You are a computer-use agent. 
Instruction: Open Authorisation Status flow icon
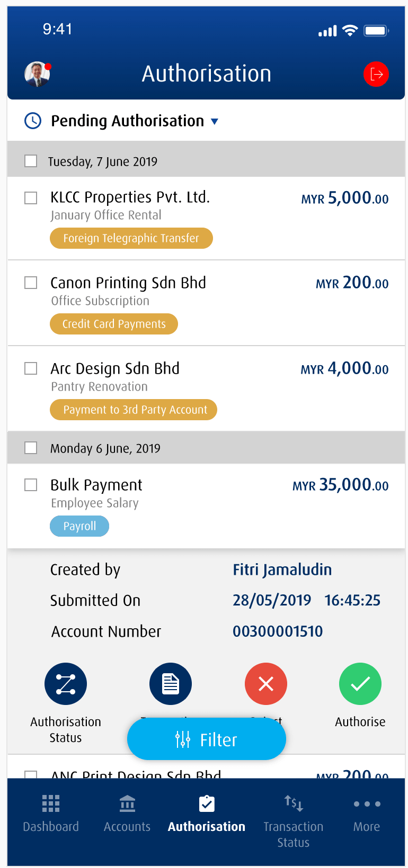(66, 684)
